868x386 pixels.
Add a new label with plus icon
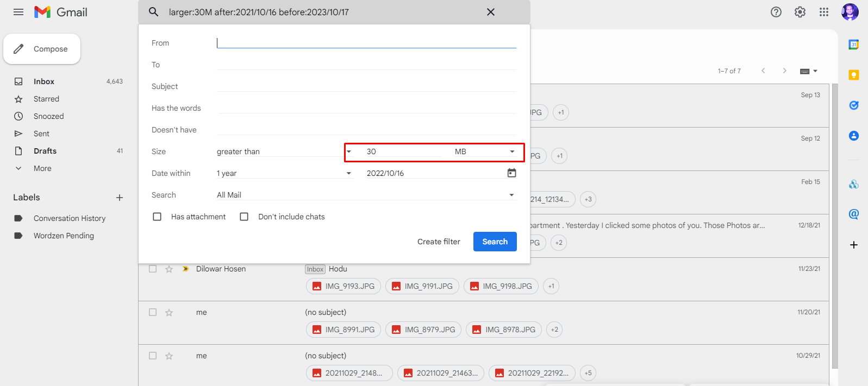point(120,198)
